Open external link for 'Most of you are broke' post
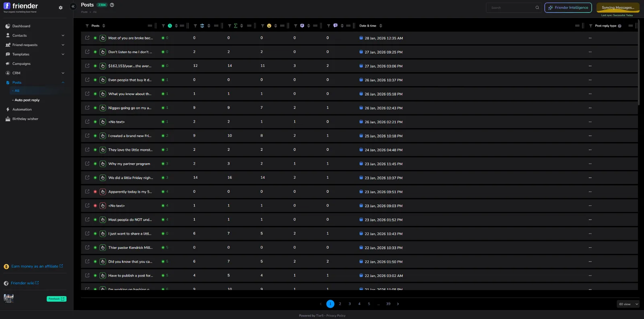644x319 pixels. click(x=87, y=38)
